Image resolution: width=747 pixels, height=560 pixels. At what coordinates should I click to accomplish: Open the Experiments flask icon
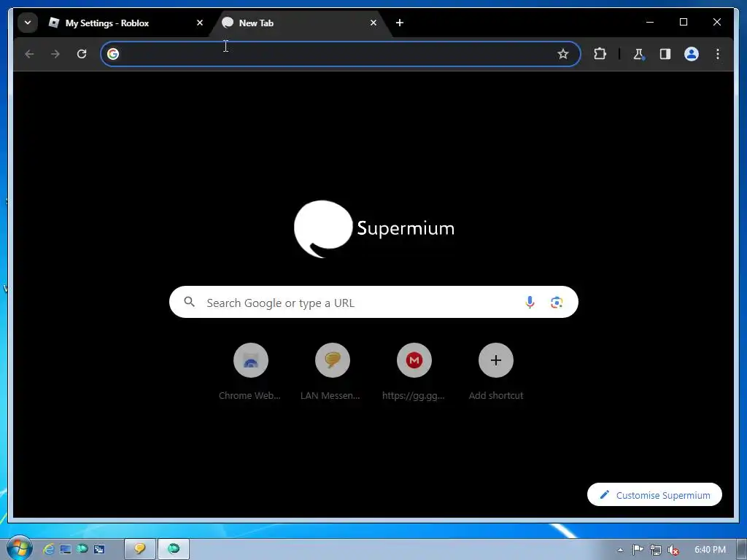click(639, 54)
